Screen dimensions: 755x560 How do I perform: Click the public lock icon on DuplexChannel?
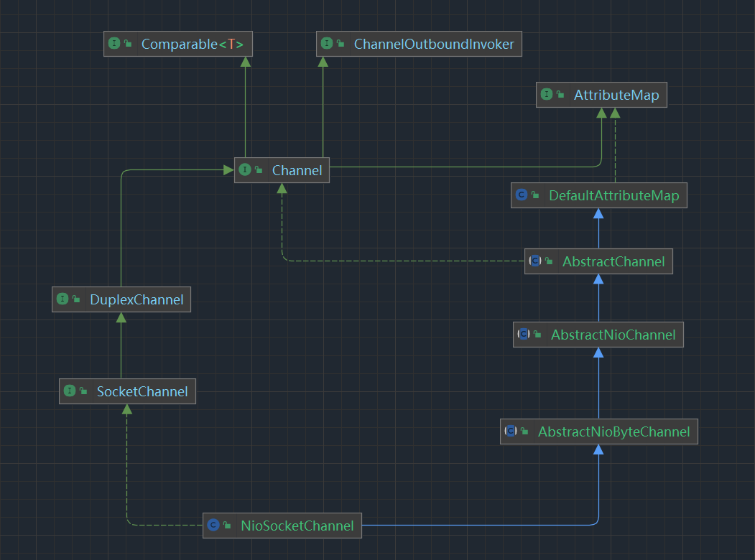tap(76, 300)
